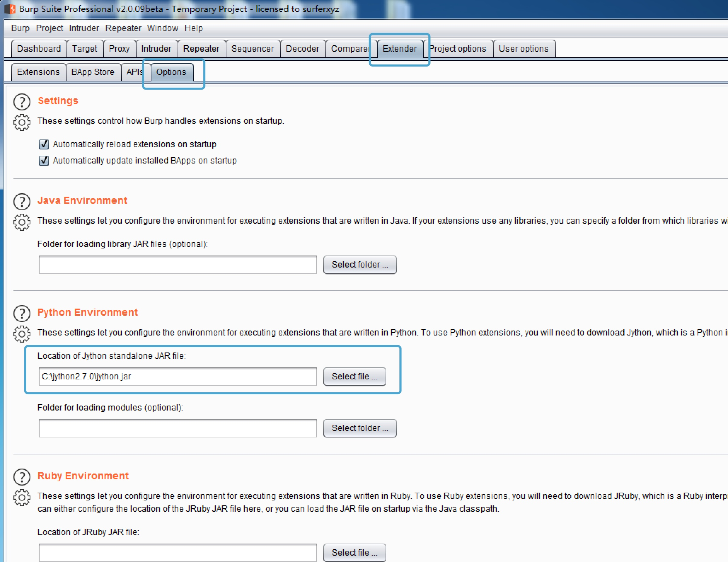Open the Ruby Environment gear options
Viewport: 728px width, 562px height.
[22, 498]
